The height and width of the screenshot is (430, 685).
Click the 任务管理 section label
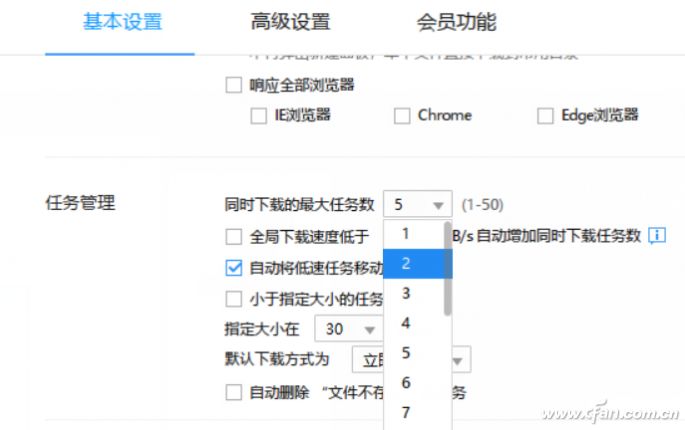tap(80, 203)
